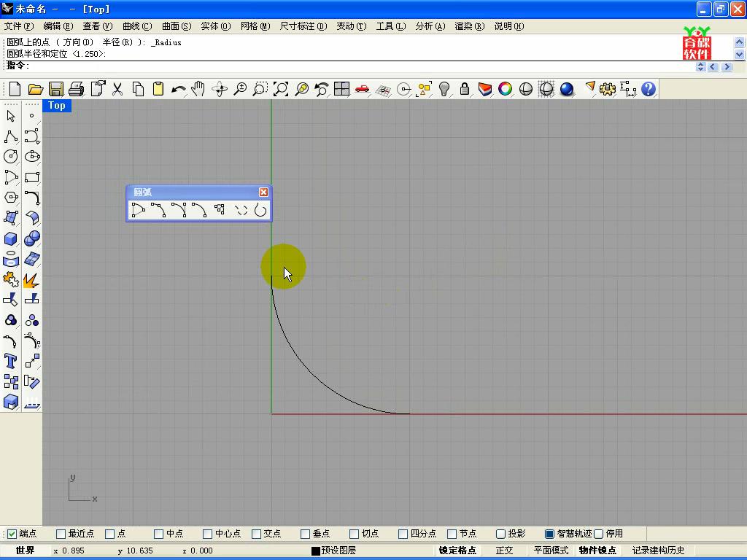Click the Zoom Window icon
Image resolution: width=747 pixels, height=560 pixels.
(260, 89)
